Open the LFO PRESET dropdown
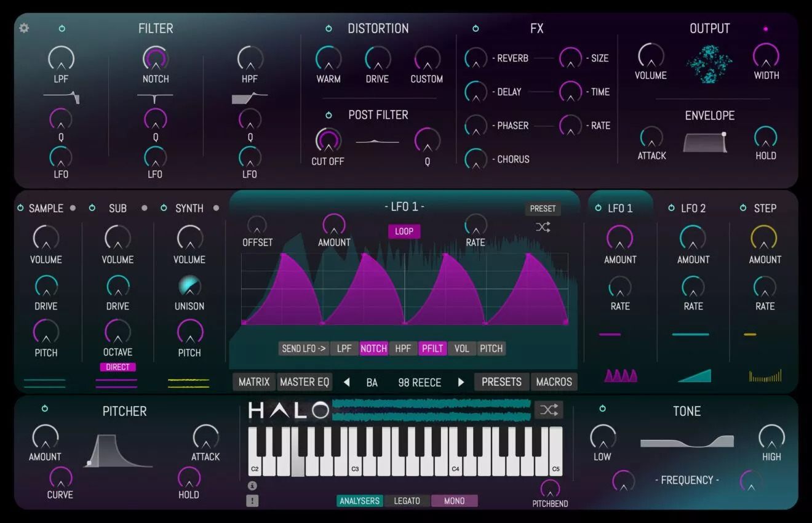Viewport: 812px width, 523px height. coord(543,209)
